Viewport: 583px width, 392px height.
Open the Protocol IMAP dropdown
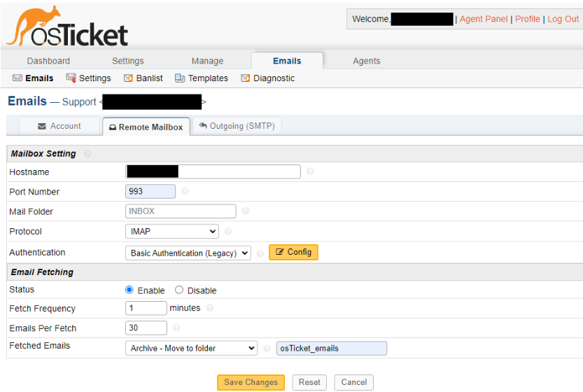[172, 232]
